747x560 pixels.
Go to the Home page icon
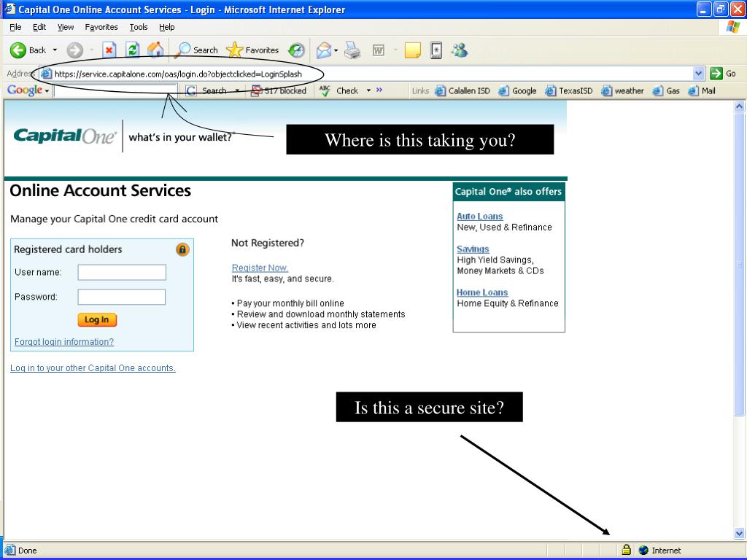tap(155, 50)
